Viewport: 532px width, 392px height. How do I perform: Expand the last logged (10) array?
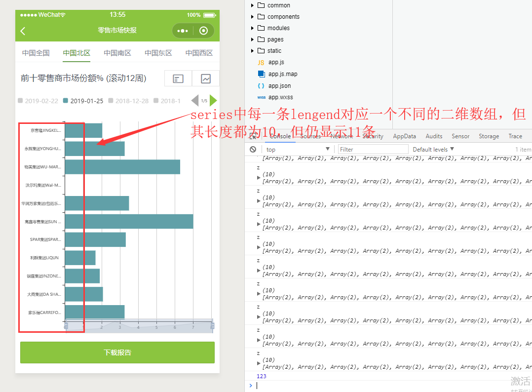click(x=259, y=363)
